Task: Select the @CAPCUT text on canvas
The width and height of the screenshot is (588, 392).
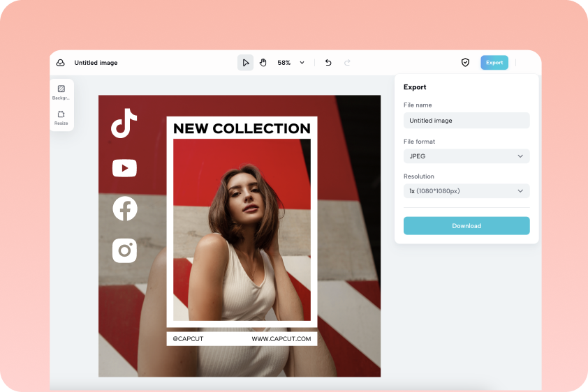Action: (188, 339)
